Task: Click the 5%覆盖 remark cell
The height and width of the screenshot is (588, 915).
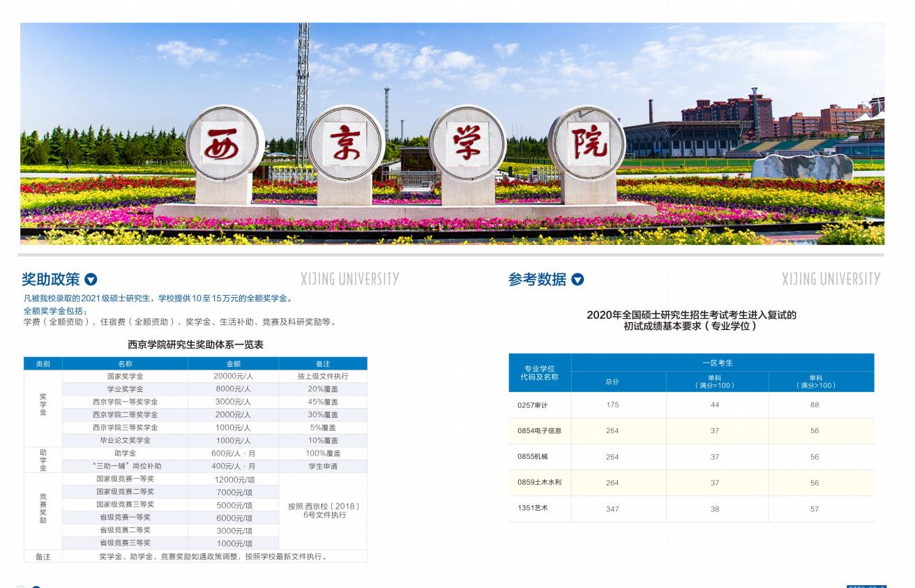Action: tap(323, 428)
